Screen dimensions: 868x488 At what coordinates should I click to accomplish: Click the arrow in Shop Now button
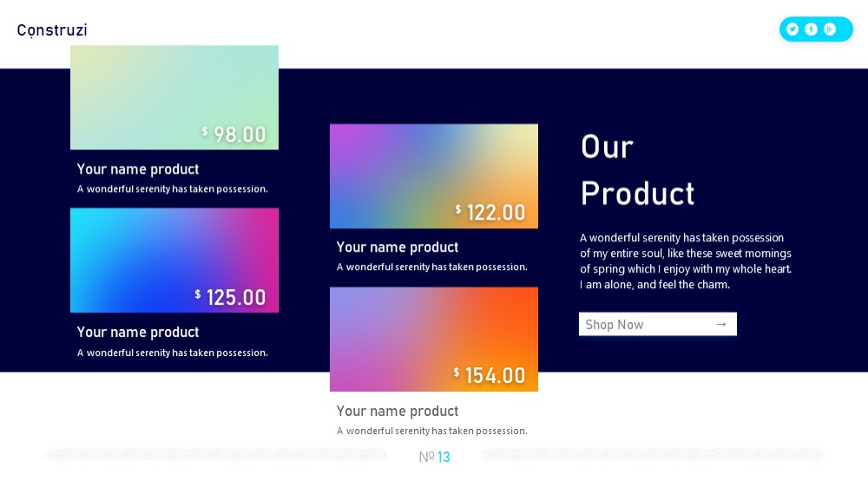[x=720, y=325]
